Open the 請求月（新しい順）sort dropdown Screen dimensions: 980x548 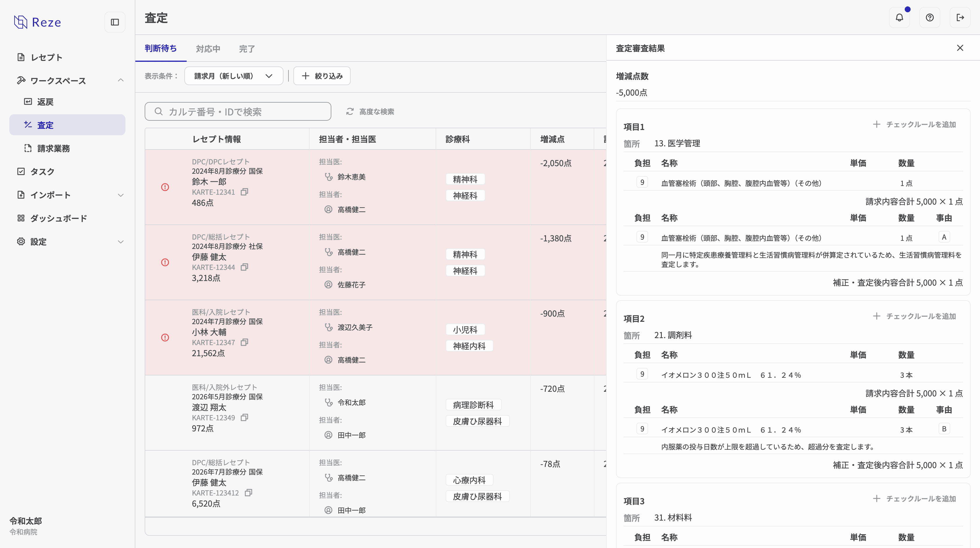click(234, 76)
